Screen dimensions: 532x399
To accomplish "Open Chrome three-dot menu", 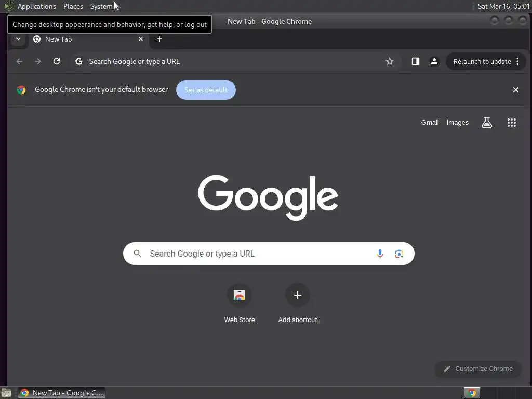I will coord(517,61).
